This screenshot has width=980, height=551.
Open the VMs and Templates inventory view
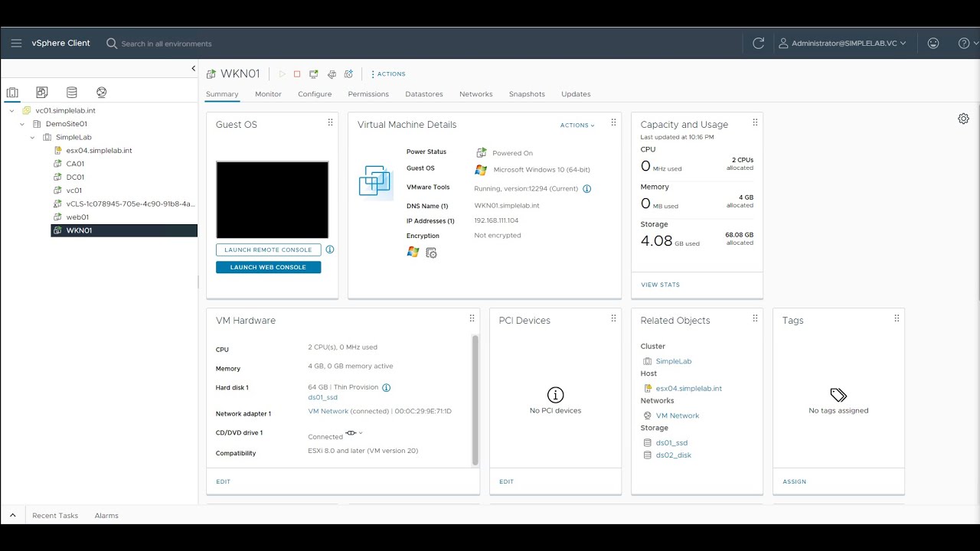42,93
